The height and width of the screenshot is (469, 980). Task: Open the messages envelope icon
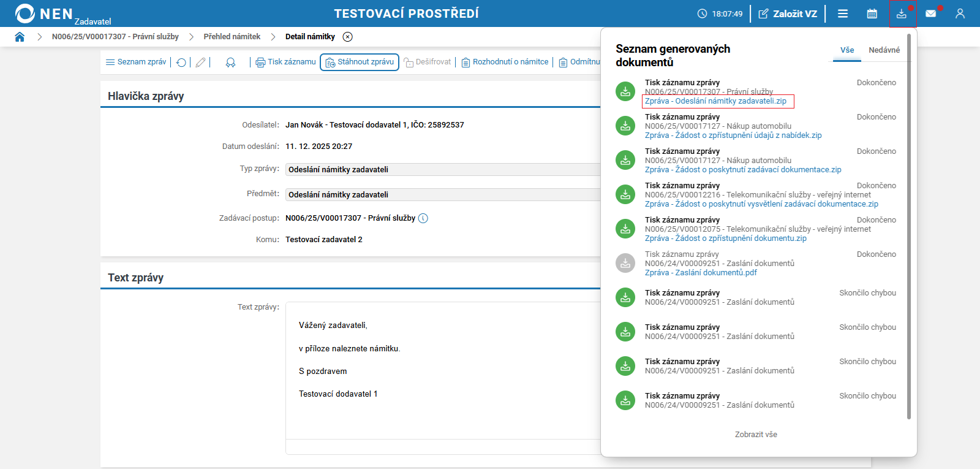pyautogui.click(x=930, y=13)
